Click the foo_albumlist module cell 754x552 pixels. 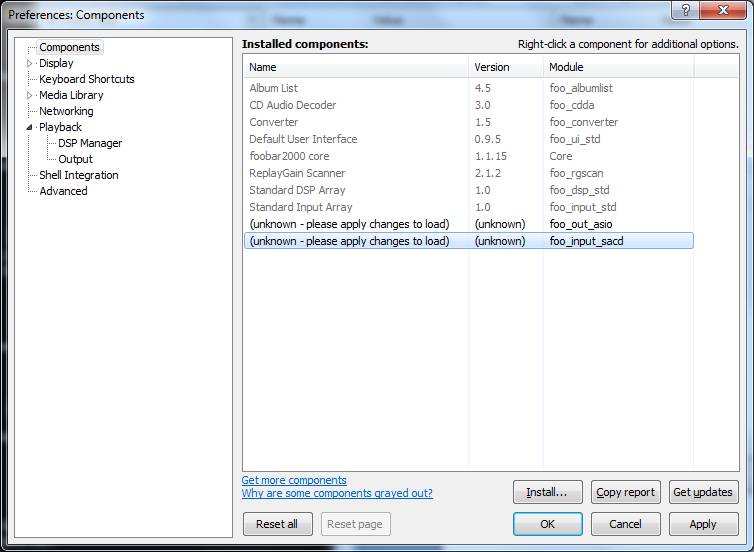[x=581, y=88]
